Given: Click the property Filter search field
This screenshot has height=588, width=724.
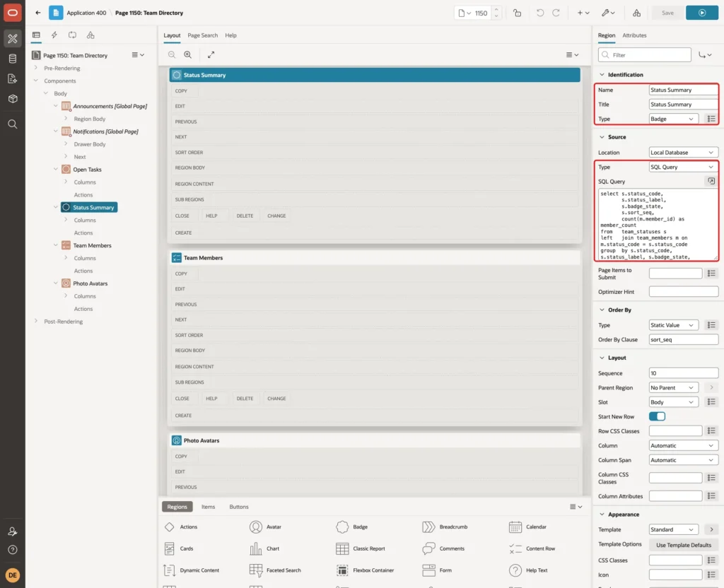Looking at the screenshot, I should (645, 55).
